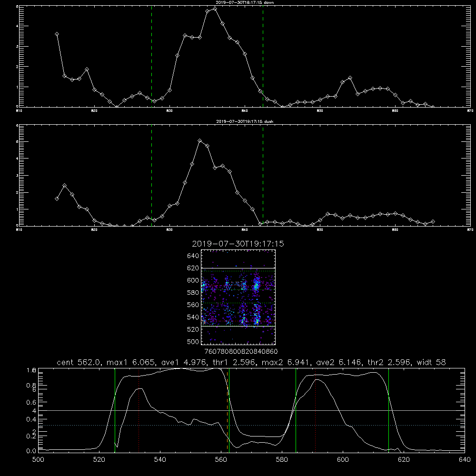Click the '640' y-axis label beside spectrogram
476x476 pixels.
point(193,256)
